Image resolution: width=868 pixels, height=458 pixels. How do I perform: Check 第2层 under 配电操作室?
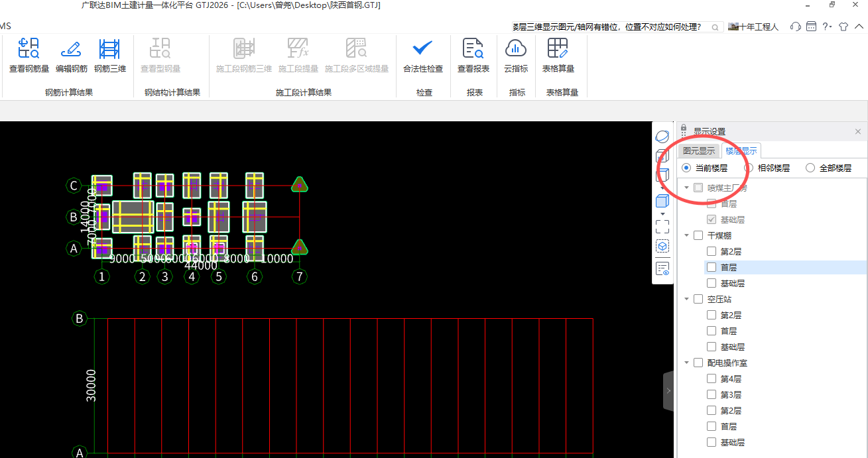pos(712,410)
